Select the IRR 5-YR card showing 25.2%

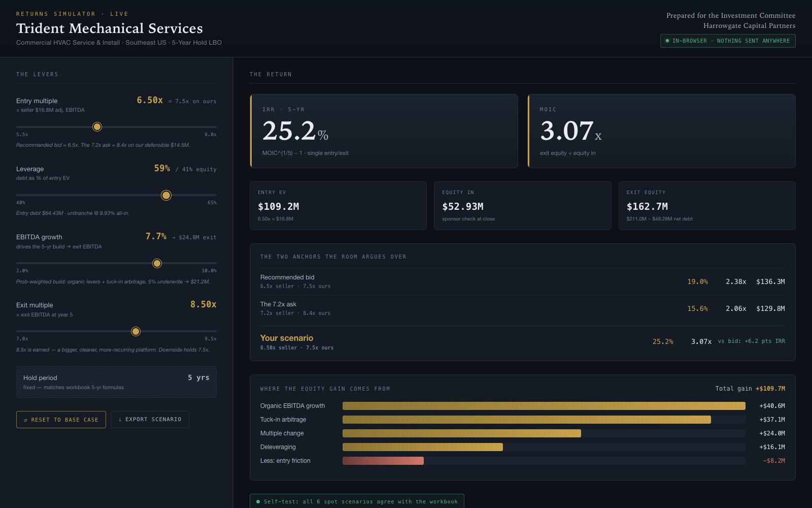pos(384,131)
